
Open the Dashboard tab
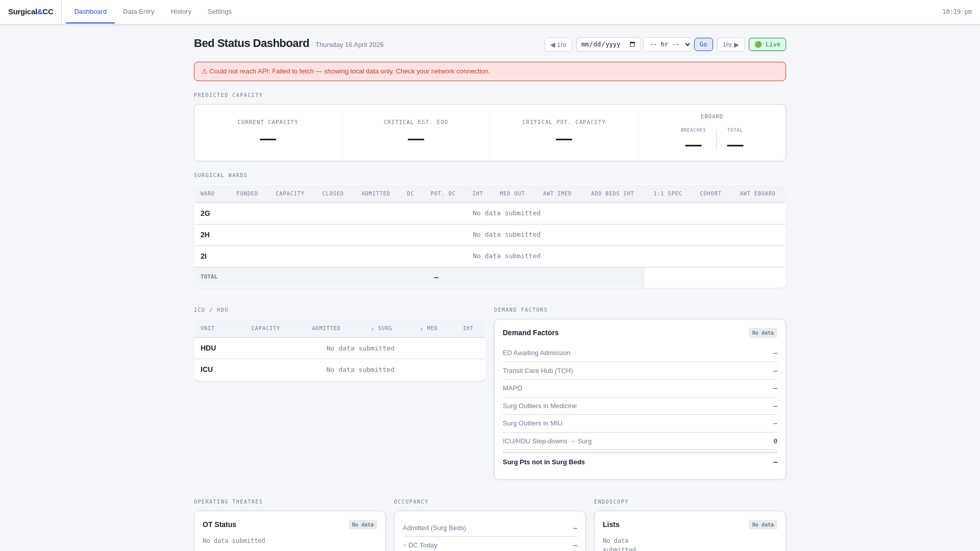90,12
